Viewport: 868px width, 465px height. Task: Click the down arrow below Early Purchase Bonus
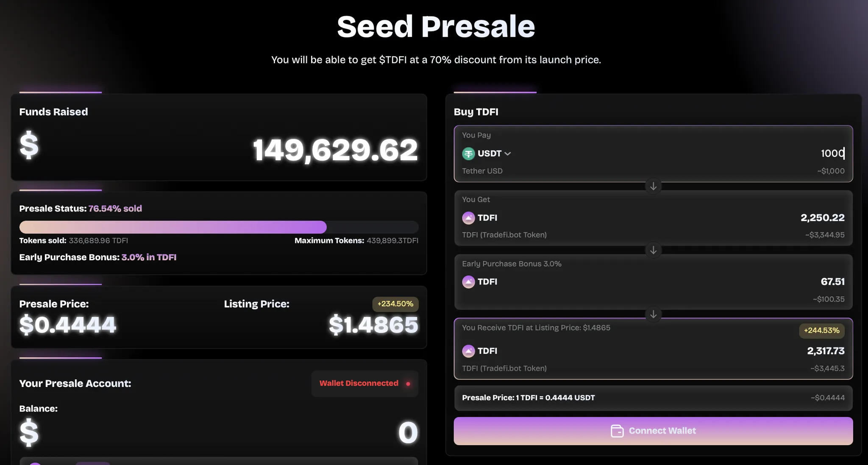coord(653,314)
